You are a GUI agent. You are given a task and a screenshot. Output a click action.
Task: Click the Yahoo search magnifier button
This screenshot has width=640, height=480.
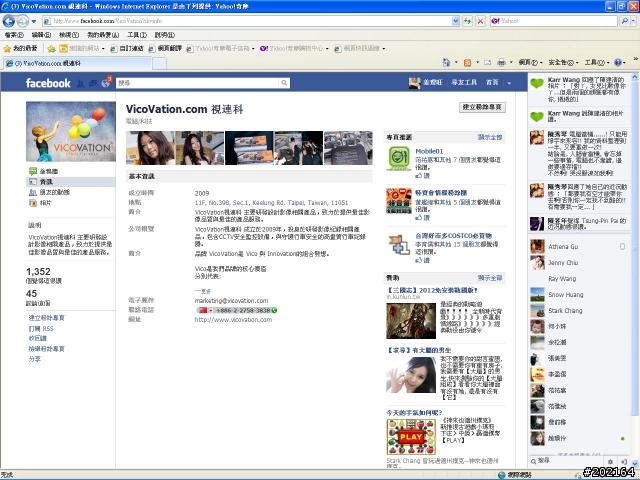[624, 21]
